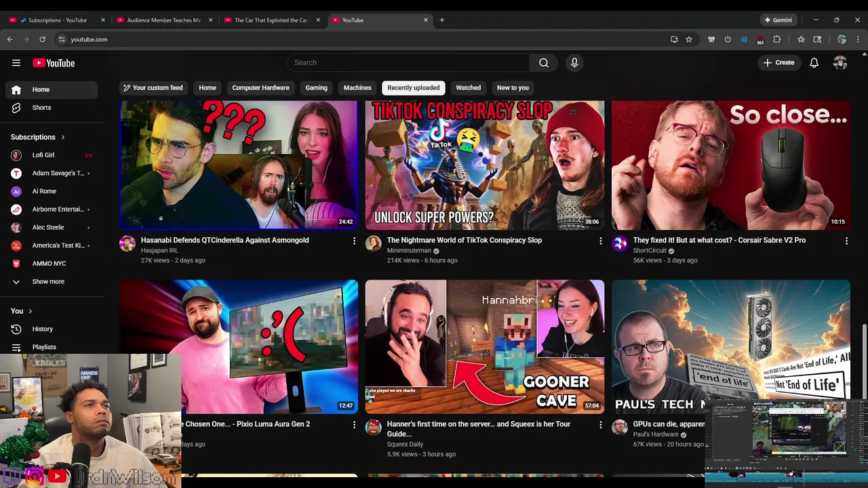Screen dimensions: 868x488
Task: Open account avatar menu in YouTube header
Action: [840, 62]
